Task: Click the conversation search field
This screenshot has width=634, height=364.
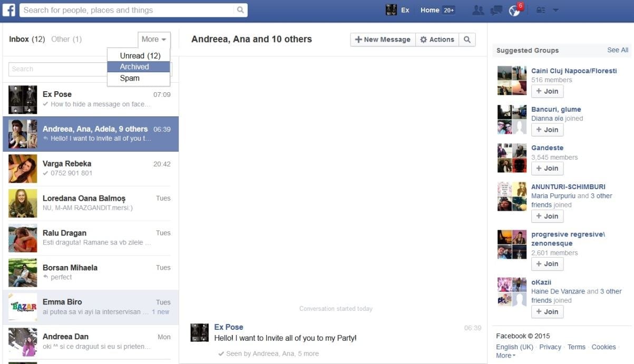Action: [58, 69]
